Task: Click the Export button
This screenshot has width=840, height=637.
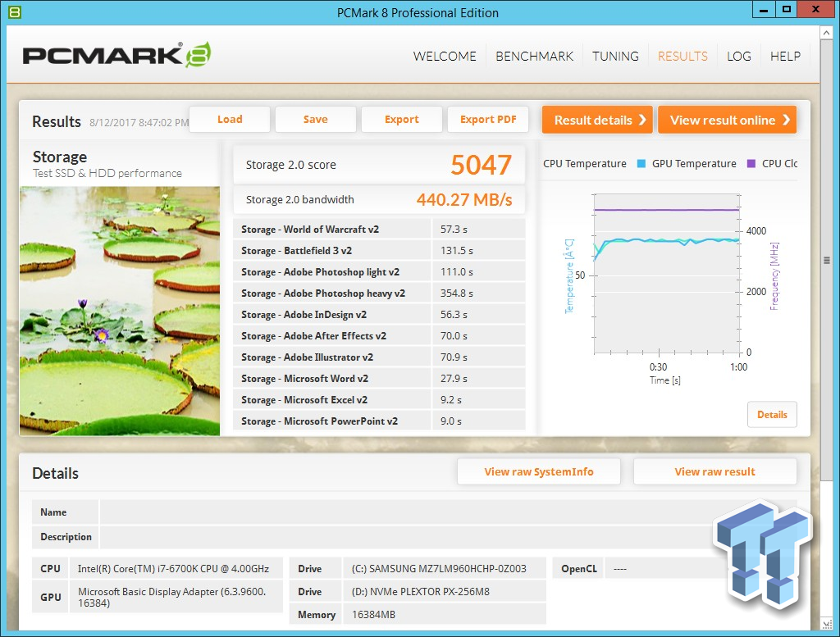Action: click(x=401, y=120)
